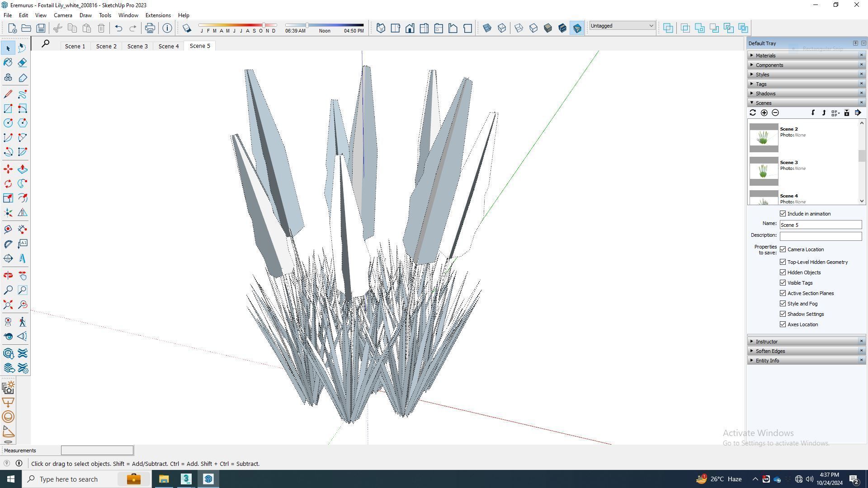Image resolution: width=868 pixels, height=488 pixels.
Task: Click the Print toolbar icon
Action: pyautogui.click(x=150, y=28)
